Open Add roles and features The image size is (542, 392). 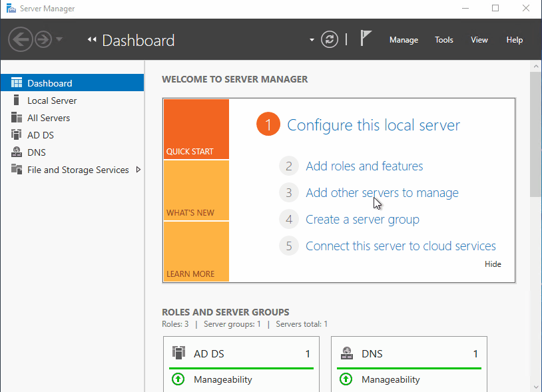(364, 166)
